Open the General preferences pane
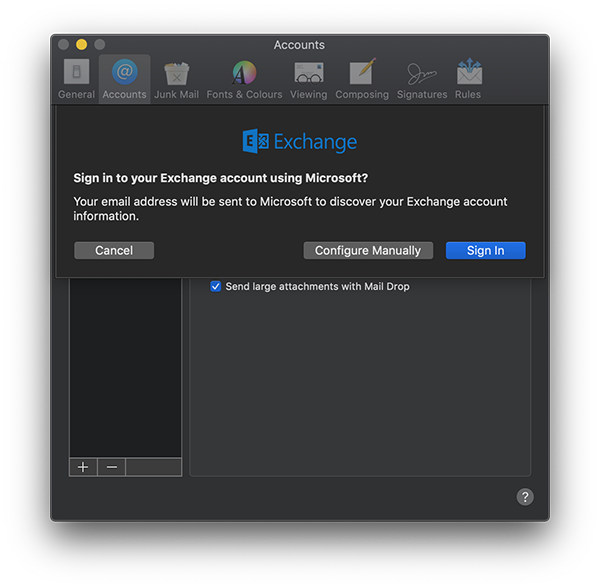Viewport: 600px width, 588px height. (x=76, y=79)
